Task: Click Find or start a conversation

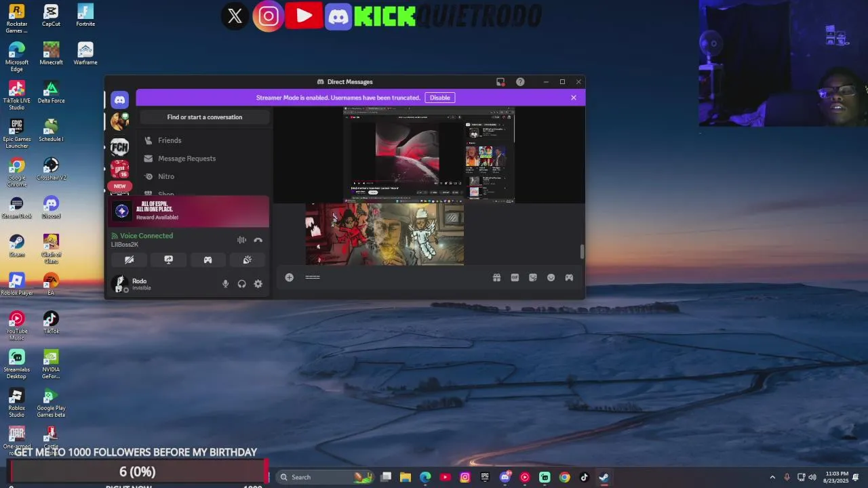Action: pos(205,117)
